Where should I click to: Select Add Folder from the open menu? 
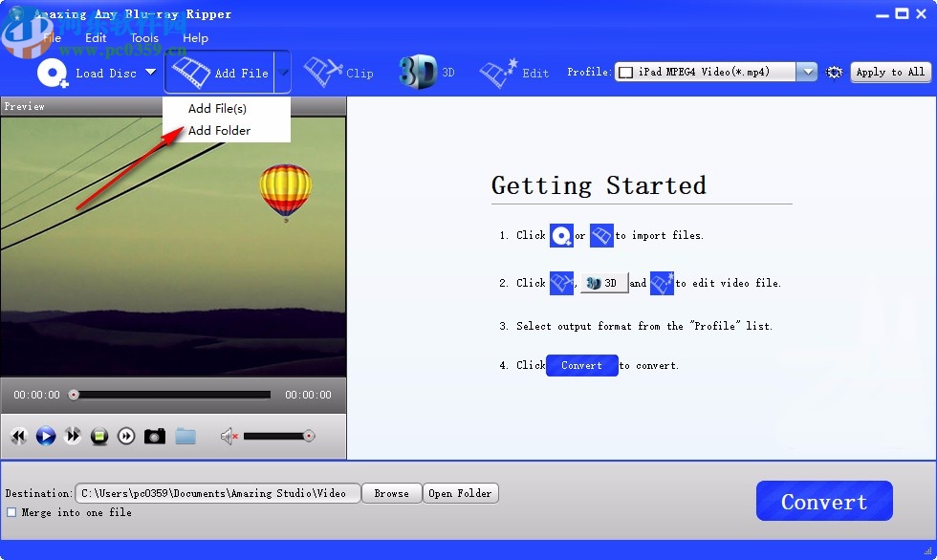(219, 130)
